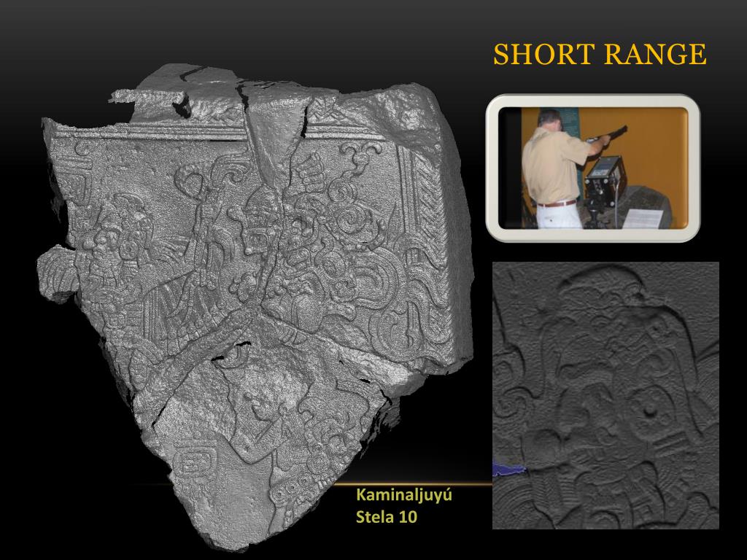The width and height of the screenshot is (747, 560).
Task: Select the Stela 10 caption text
Action: tap(387, 517)
